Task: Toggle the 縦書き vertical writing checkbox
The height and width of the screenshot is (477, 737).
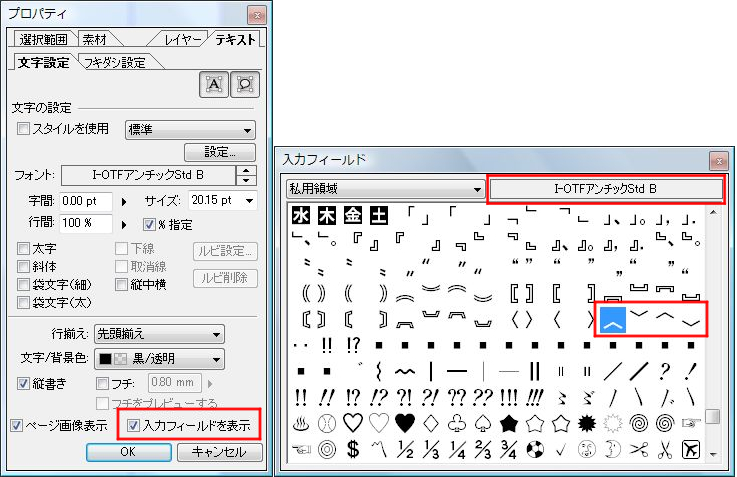Action: (x=23, y=383)
